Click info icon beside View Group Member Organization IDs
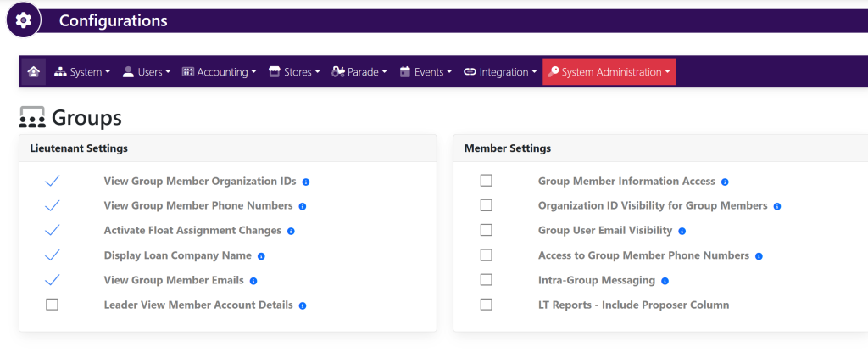This screenshot has width=868, height=364. [x=306, y=182]
